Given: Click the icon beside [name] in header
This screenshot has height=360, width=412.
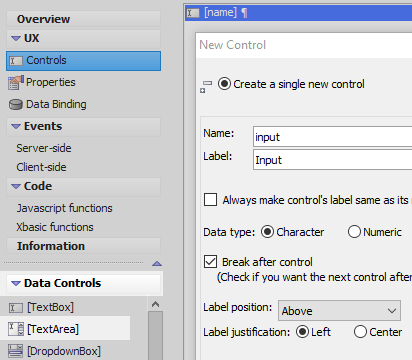Looking at the screenshot, I should pyautogui.click(x=193, y=13).
